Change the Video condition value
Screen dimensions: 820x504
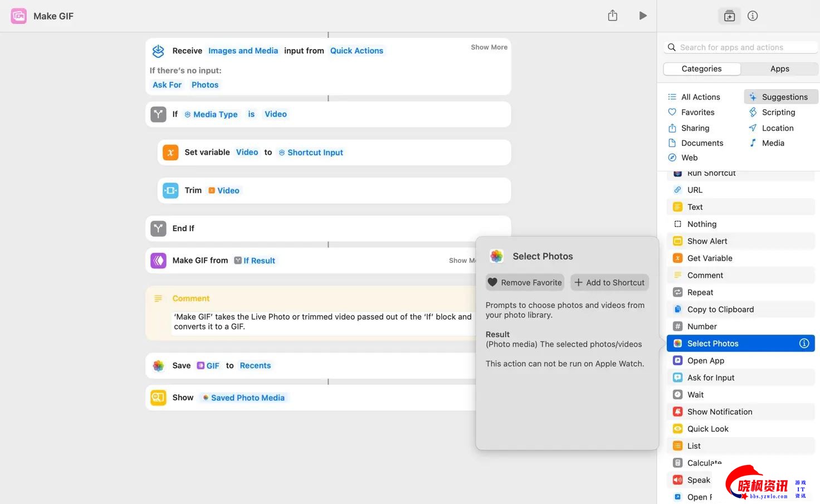click(x=276, y=114)
